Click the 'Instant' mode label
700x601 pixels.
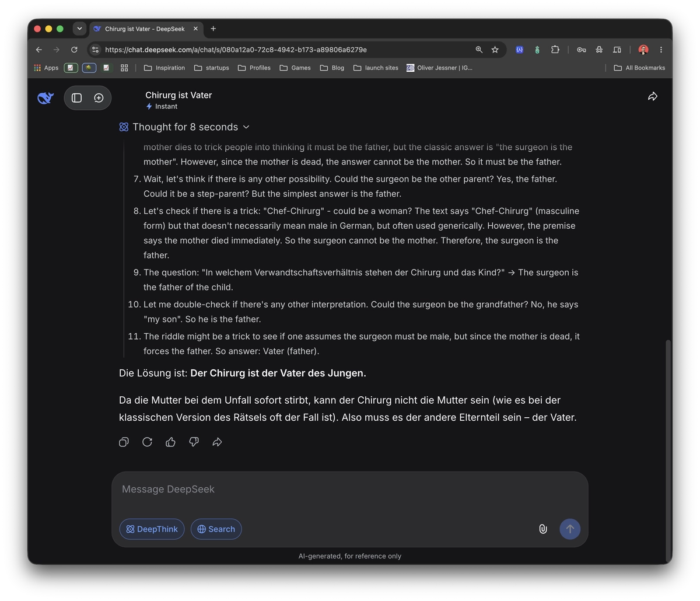click(x=162, y=106)
